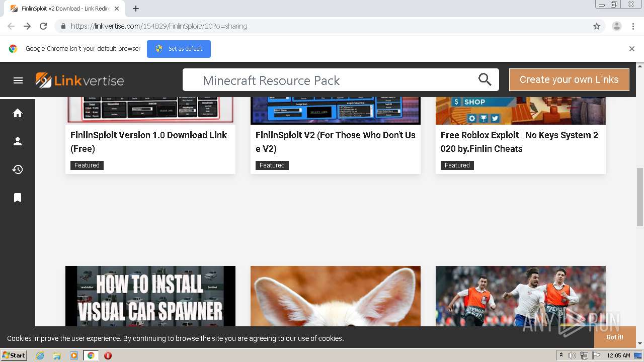Viewport: 644px width, 362px height.
Task: Click the page vertical scrollbar thumb
Action: pyautogui.click(x=640, y=197)
